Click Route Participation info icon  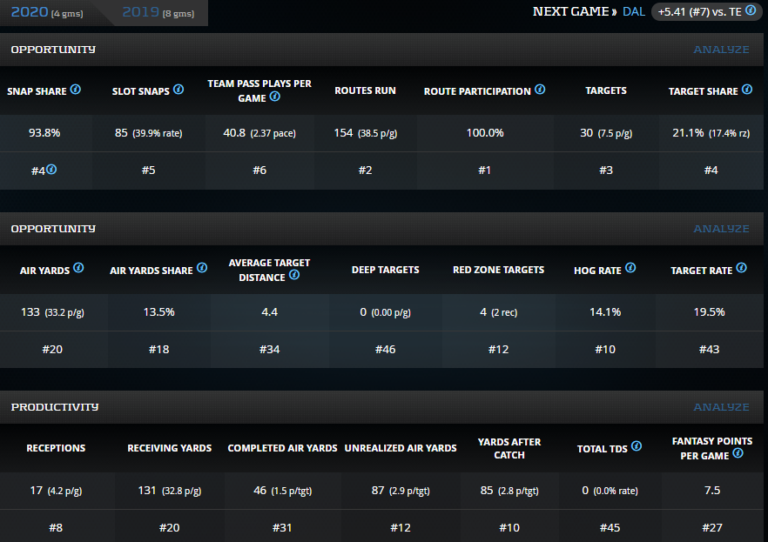[540, 90]
